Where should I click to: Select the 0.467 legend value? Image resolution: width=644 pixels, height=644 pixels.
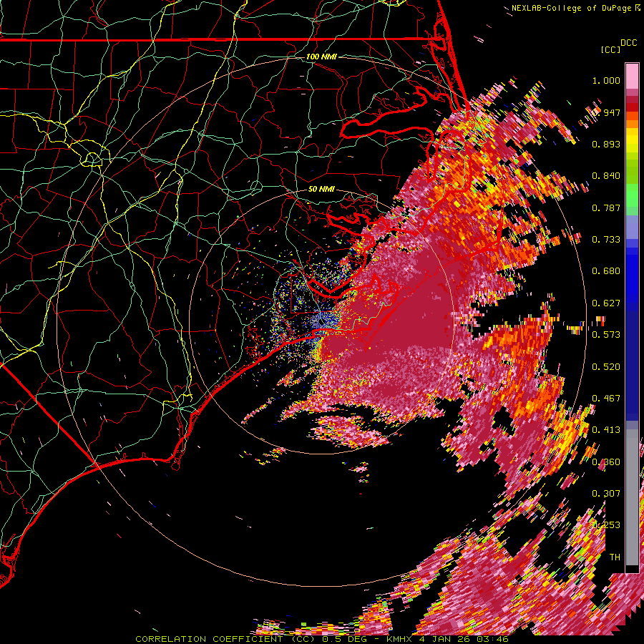[606, 399]
